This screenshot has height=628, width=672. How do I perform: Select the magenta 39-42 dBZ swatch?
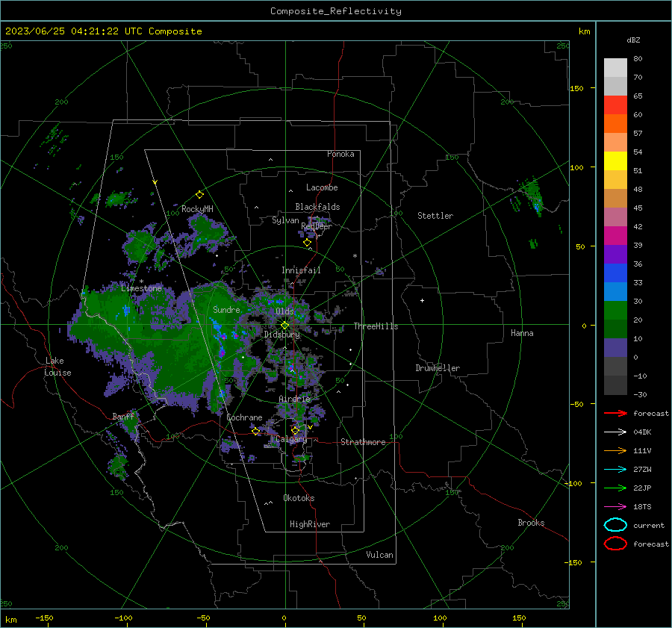pos(615,235)
